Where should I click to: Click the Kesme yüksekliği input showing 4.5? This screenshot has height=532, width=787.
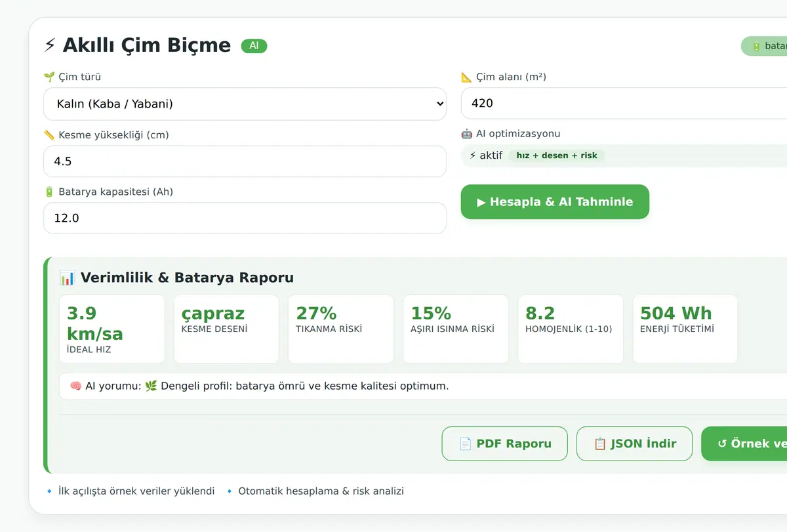(x=245, y=161)
